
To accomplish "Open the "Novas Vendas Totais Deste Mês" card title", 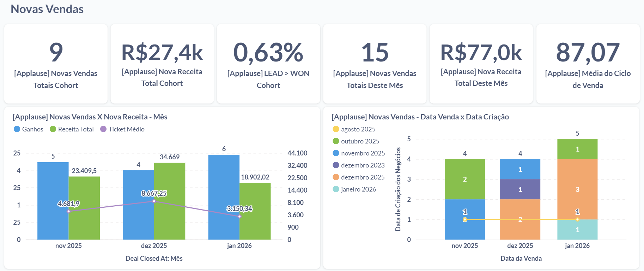I will (x=375, y=79).
